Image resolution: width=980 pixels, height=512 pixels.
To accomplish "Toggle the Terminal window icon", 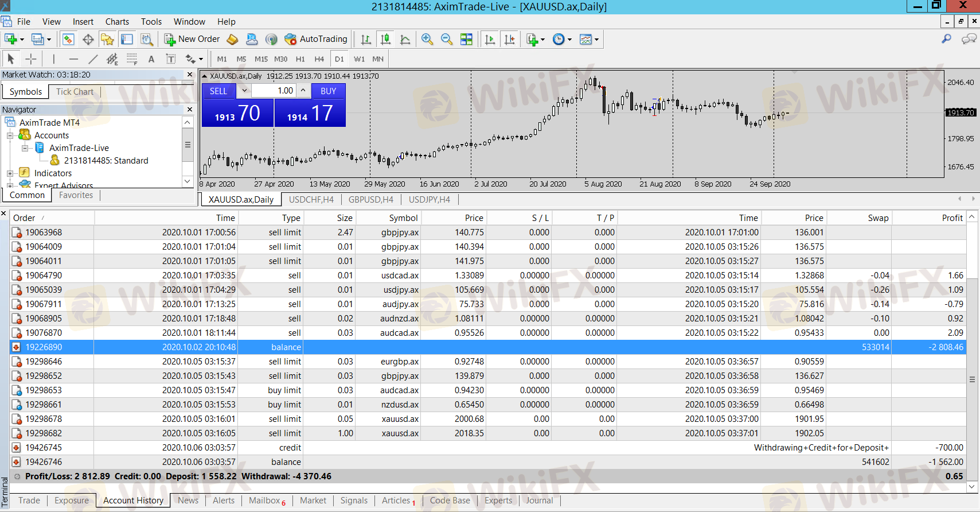I will (x=127, y=39).
